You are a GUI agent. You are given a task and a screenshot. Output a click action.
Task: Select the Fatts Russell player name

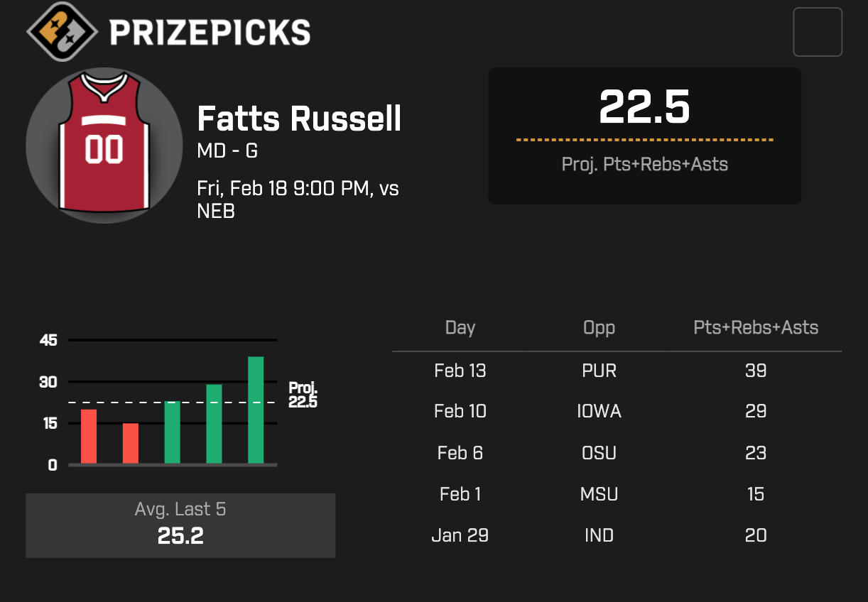(299, 119)
